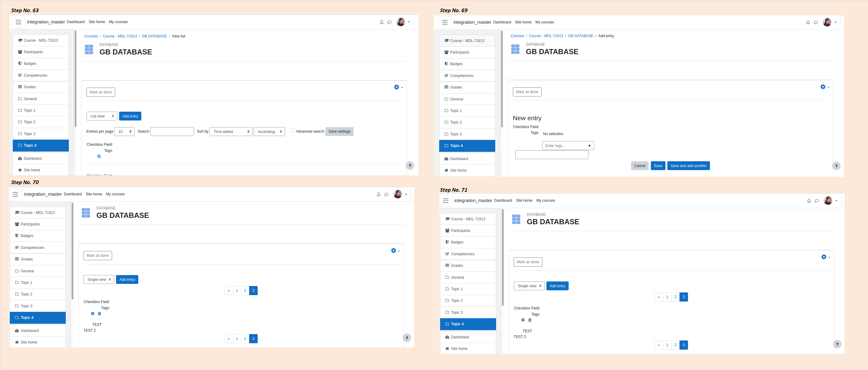Click edit gear icon under Tags in Step 71

523,320
